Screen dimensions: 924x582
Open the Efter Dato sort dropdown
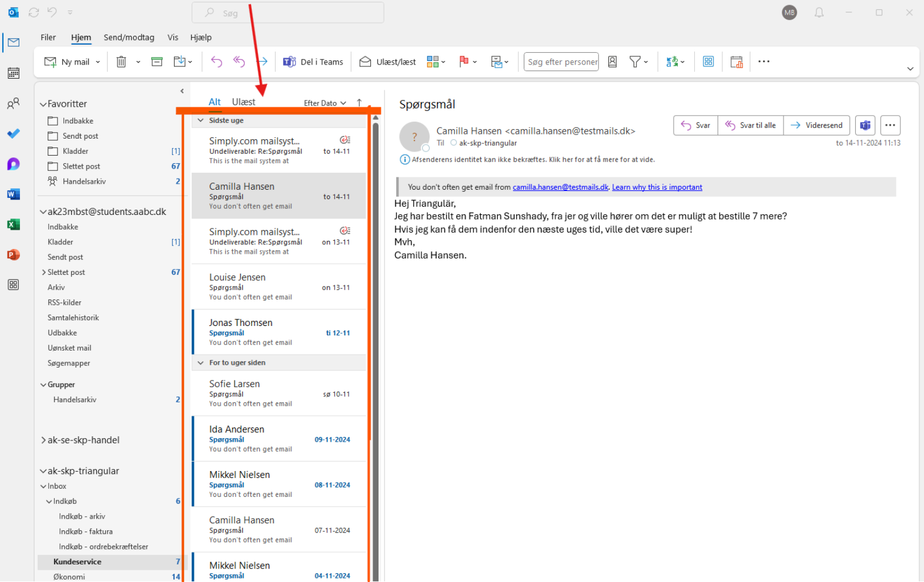pos(324,103)
